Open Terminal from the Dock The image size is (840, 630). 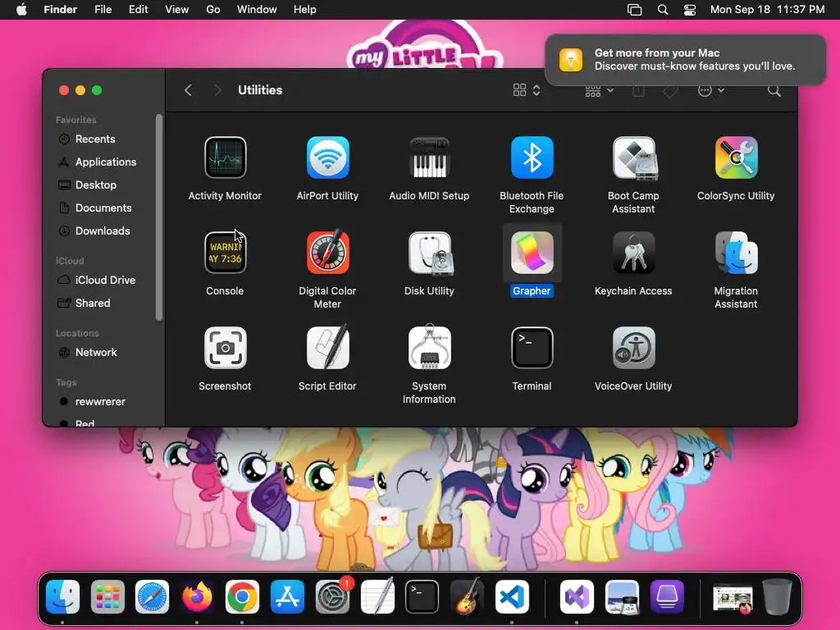click(x=422, y=596)
